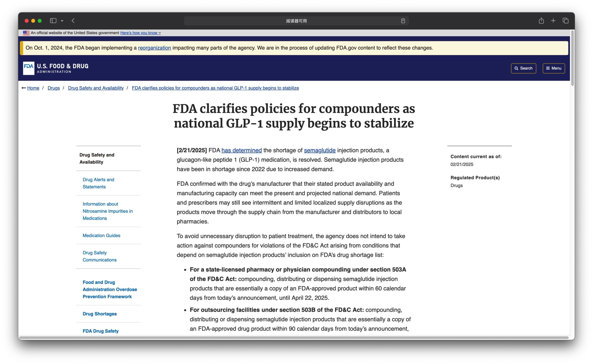
Task: Select Drugs in the breadcrumb trail
Action: coord(54,88)
